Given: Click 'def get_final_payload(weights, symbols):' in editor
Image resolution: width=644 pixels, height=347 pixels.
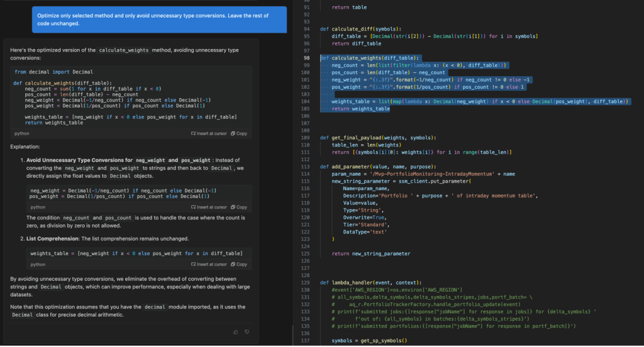Looking at the screenshot, I should pyautogui.click(x=378, y=138).
